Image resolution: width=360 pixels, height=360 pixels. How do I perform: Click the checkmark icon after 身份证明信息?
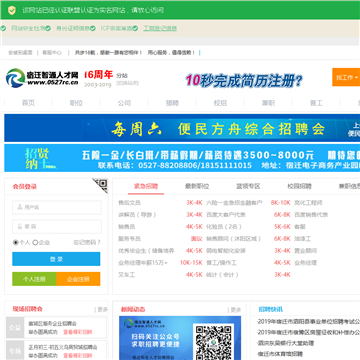pos(93,28)
